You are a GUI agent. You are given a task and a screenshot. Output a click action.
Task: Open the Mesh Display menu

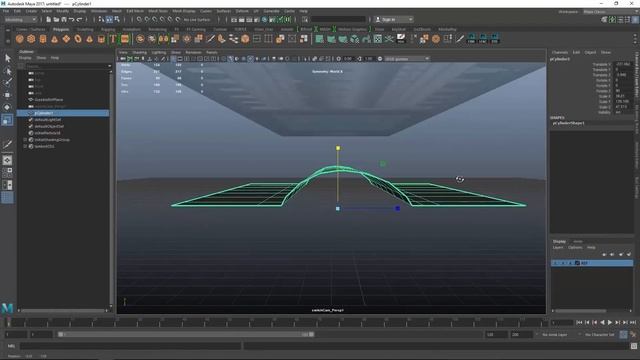[184, 11]
